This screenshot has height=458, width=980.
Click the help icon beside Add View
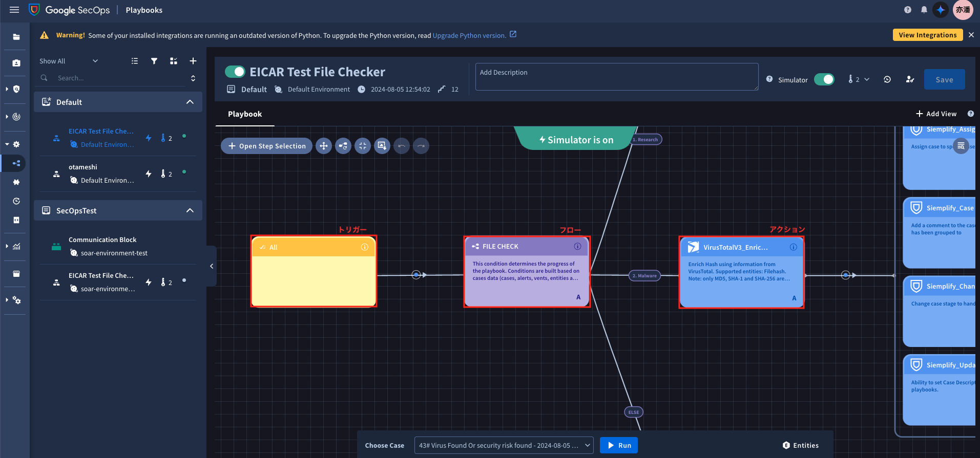coord(971,114)
